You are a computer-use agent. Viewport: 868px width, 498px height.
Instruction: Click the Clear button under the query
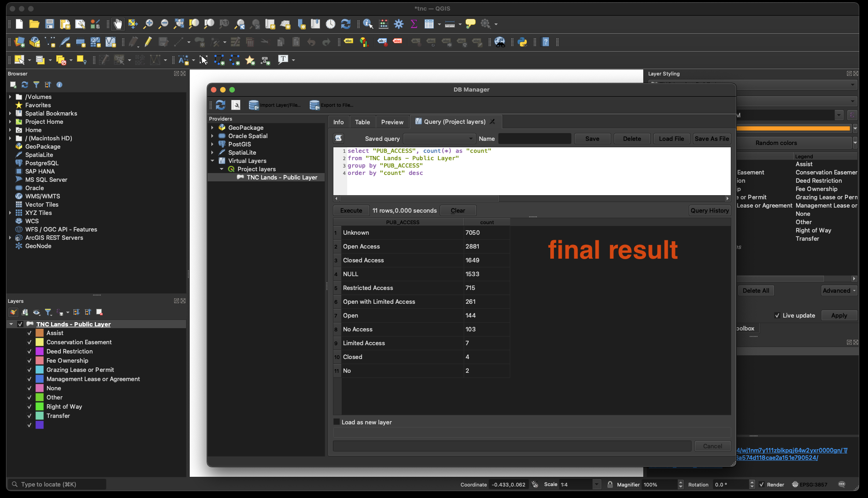coord(458,210)
